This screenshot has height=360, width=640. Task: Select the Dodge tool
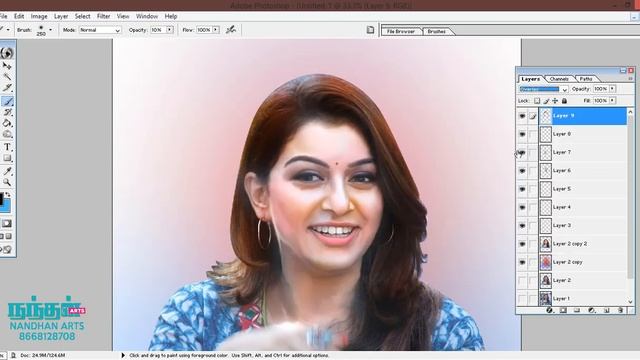tap(7, 134)
